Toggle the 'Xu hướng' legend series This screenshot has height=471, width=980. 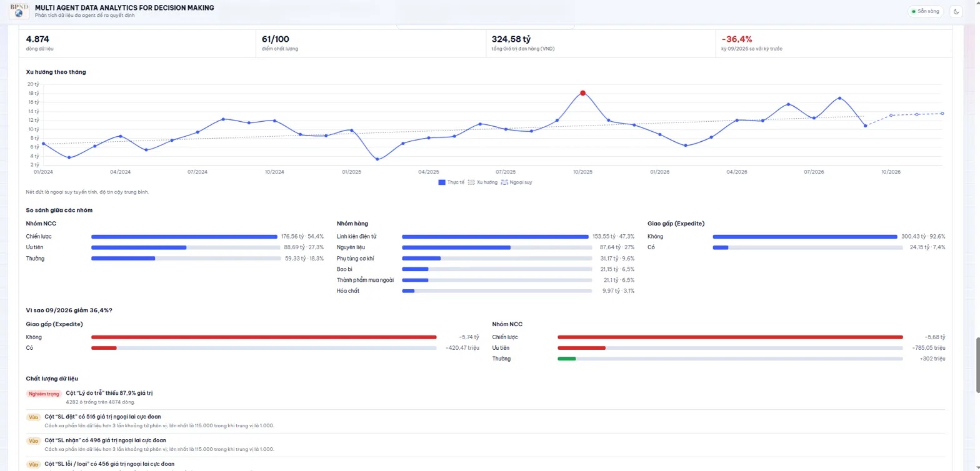pos(482,182)
